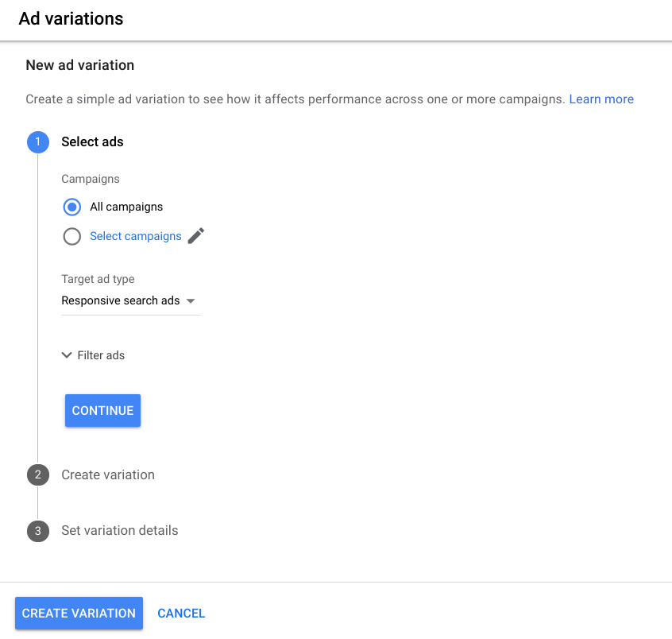Click the step 1 circle icon
The image size is (672, 639).
pyautogui.click(x=37, y=142)
